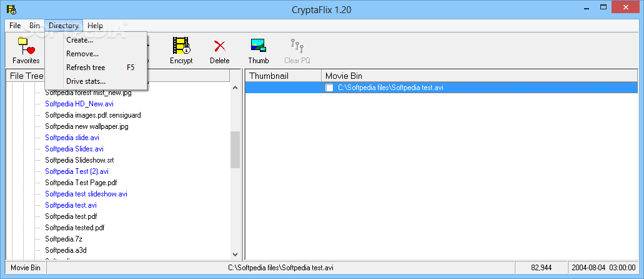Select Softpedia Slideshow.srt file
644x279 pixels.
click(x=79, y=160)
